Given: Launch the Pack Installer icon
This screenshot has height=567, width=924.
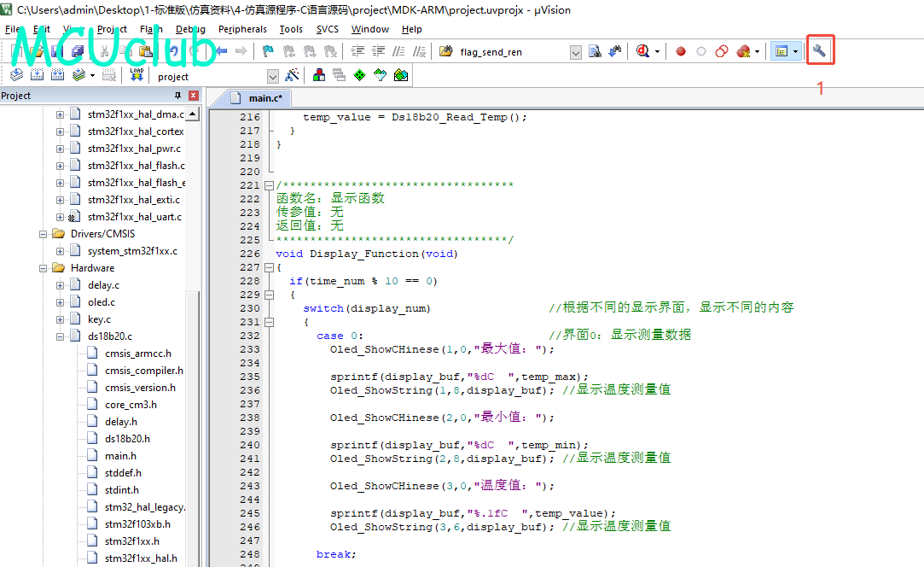Looking at the screenshot, I should pyautogui.click(x=401, y=75).
